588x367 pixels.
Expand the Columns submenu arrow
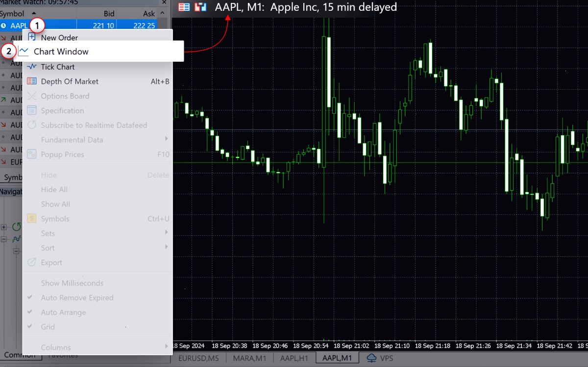click(x=167, y=347)
